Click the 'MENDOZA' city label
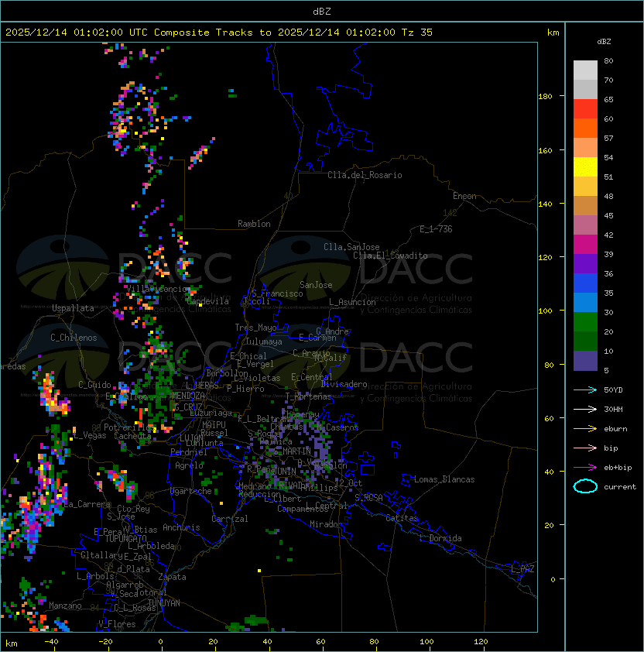 click(x=188, y=396)
